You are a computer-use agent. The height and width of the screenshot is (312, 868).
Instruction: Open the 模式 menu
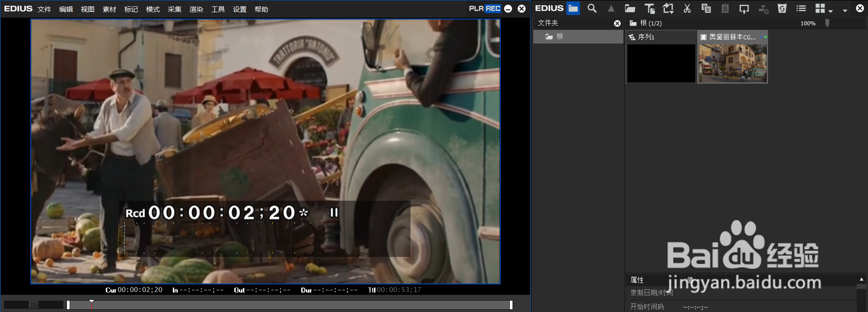[153, 9]
